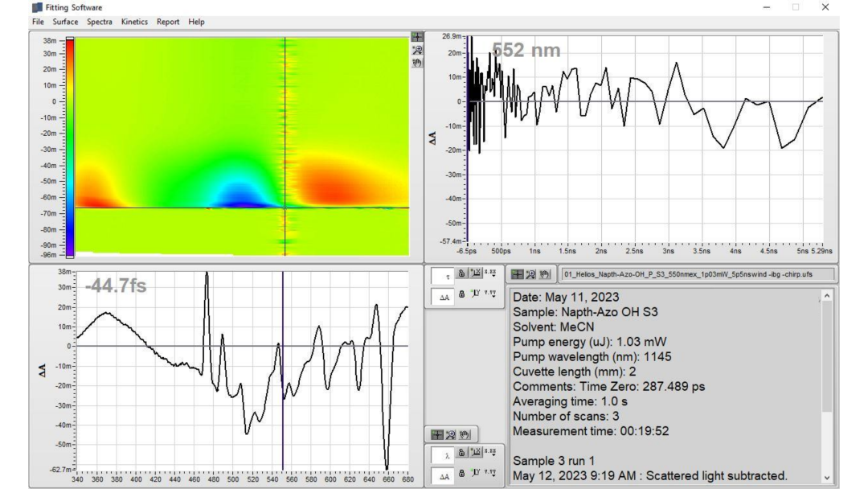The width and height of the screenshot is (868, 489).
Task: Autoscale the ΔA axis of the kinetics plot
Action: tap(476, 294)
